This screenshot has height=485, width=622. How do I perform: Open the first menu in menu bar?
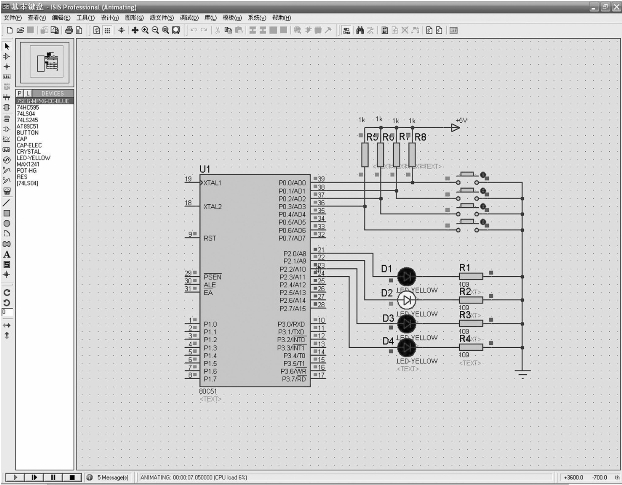pyautogui.click(x=12, y=18)
